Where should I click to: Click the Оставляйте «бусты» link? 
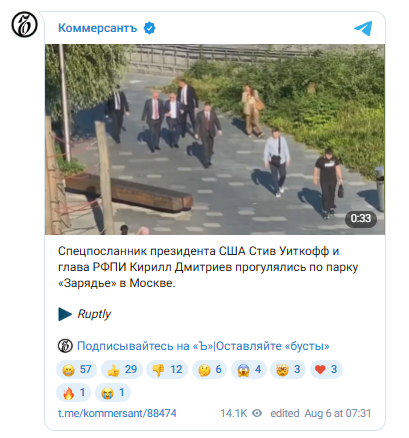point(273,346)
